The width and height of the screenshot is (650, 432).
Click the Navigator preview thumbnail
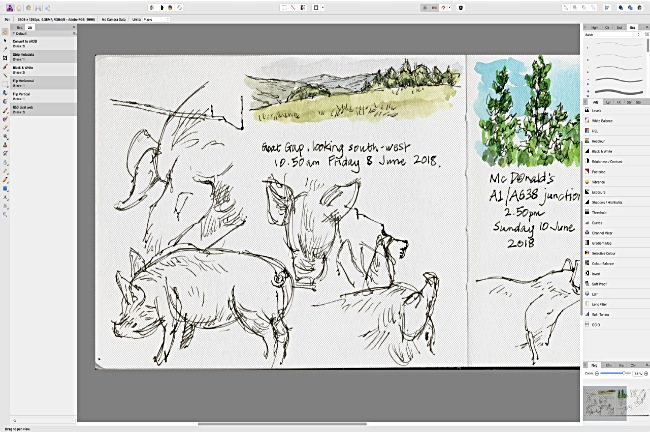605,401
